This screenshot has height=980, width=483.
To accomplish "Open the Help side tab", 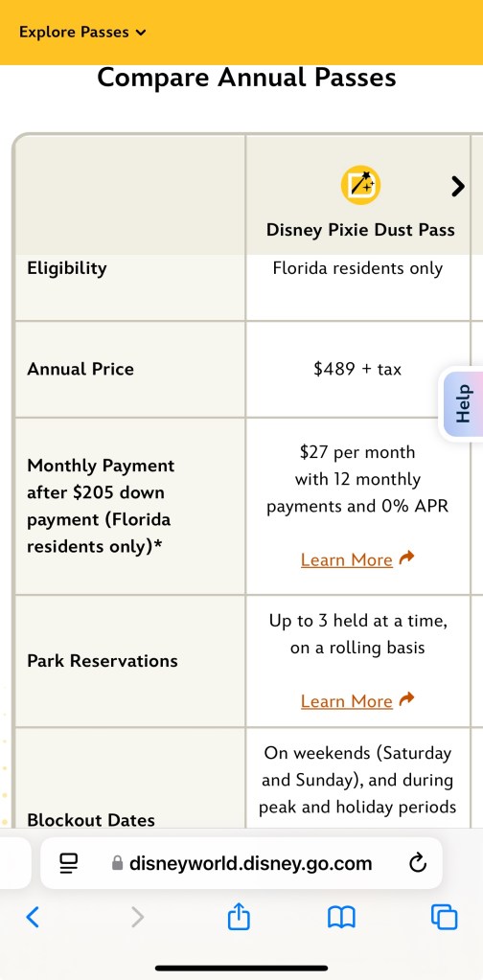I will click(x=463, y=403).
